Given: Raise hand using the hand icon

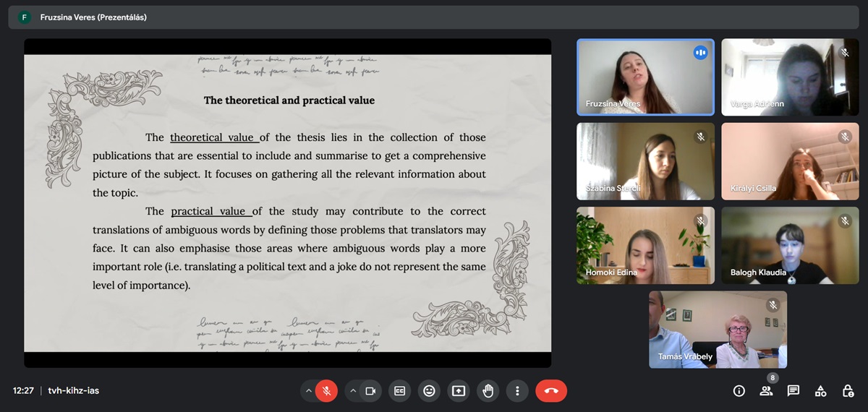Looking at the screenshot, I should point(488,391).
